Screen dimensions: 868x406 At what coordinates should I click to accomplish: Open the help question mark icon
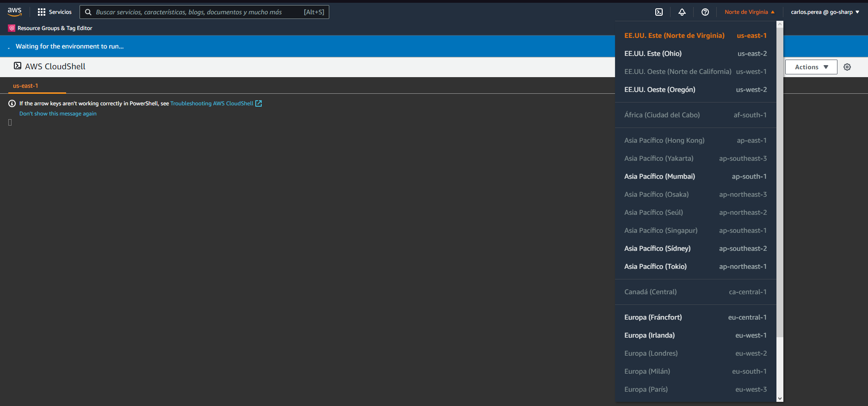(705, 12)
